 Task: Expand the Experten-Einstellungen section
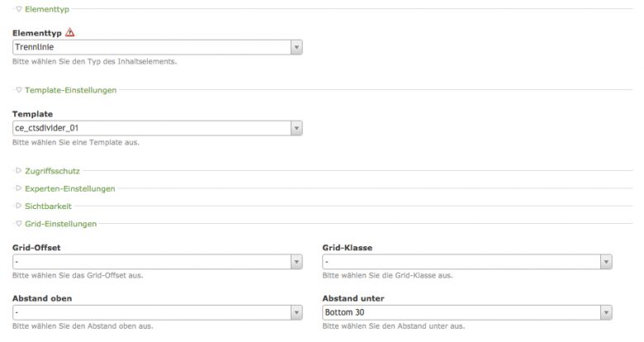tap(18, 188)
